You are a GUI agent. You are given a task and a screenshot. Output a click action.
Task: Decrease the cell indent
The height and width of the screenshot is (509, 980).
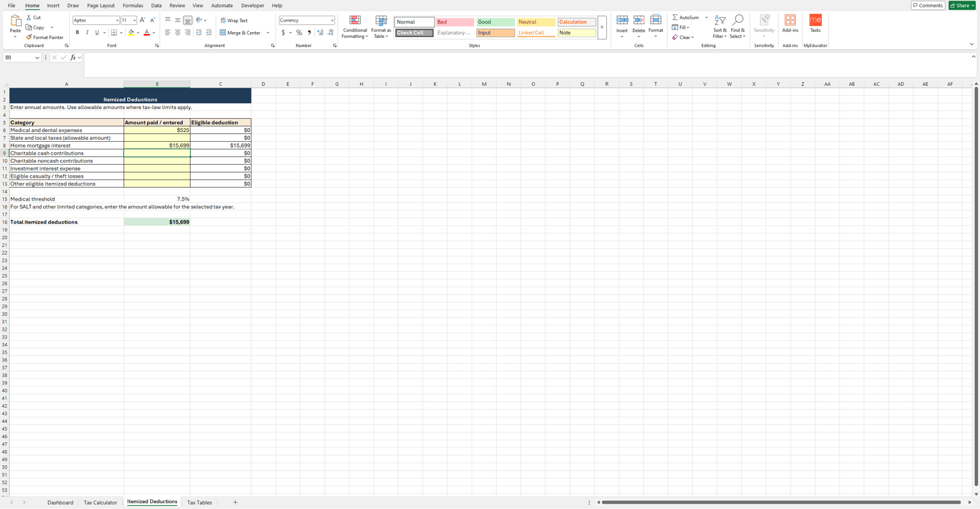click(199, 33)
